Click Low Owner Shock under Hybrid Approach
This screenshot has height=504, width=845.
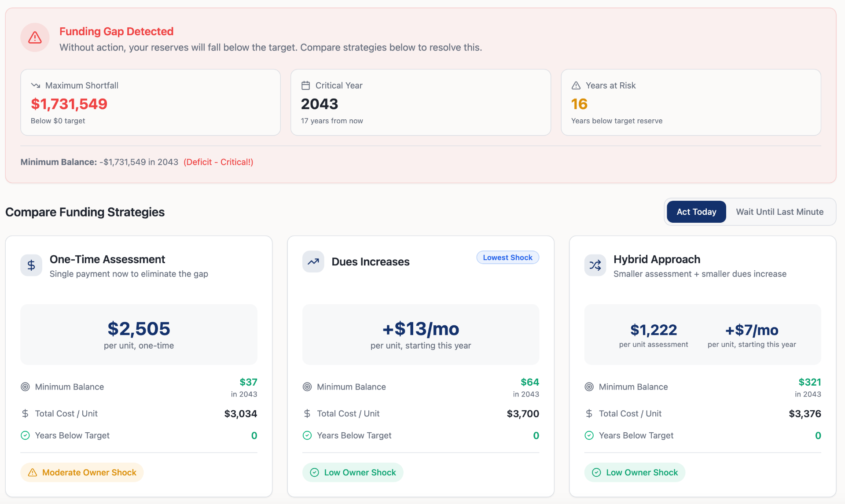pyautogui.click(x=635, y=472)
